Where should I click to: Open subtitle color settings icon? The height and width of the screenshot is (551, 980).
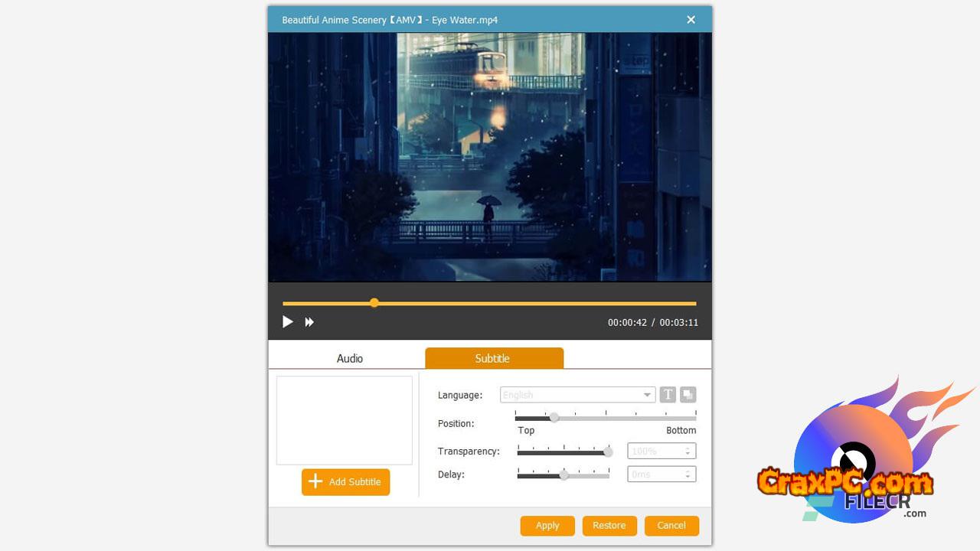pyautogui.click(x=688, y=395)
